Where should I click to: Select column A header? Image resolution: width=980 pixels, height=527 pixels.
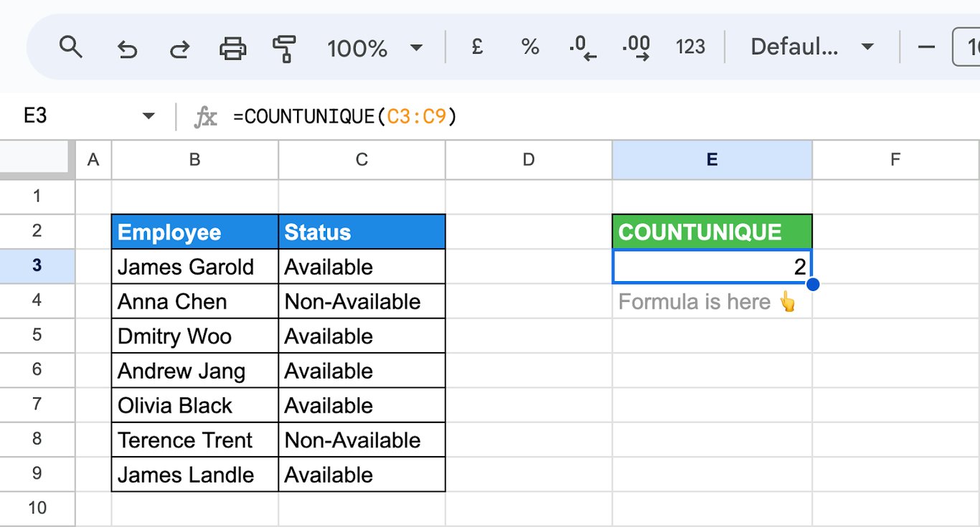pos(93,160)
